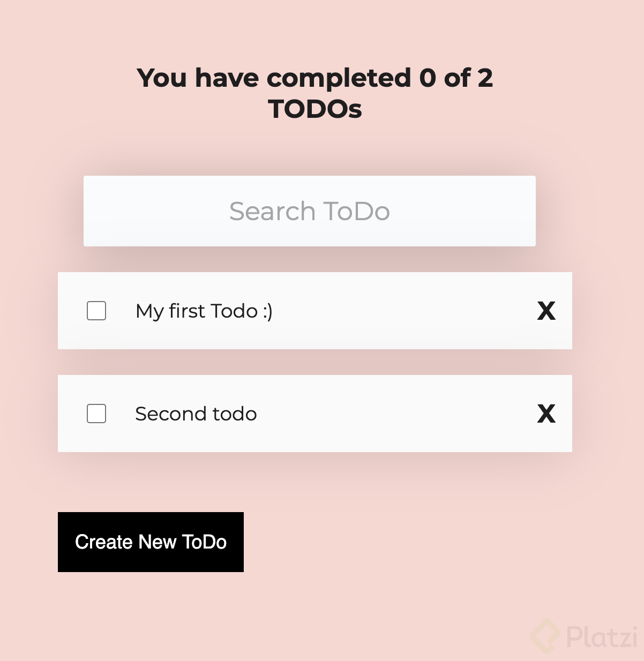
Task: Click the '0 of 2' counter in heading
Action: pyautogui.click(x=456, y=78)
